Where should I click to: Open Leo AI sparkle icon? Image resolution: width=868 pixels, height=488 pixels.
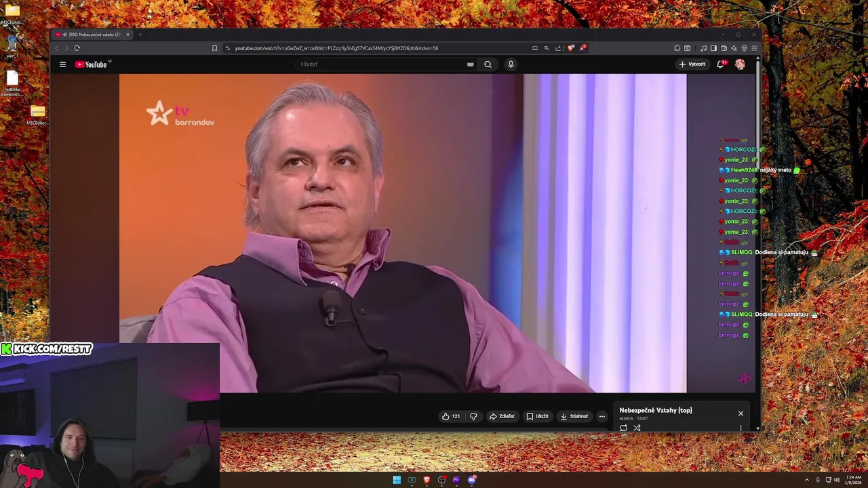point(734,48)
